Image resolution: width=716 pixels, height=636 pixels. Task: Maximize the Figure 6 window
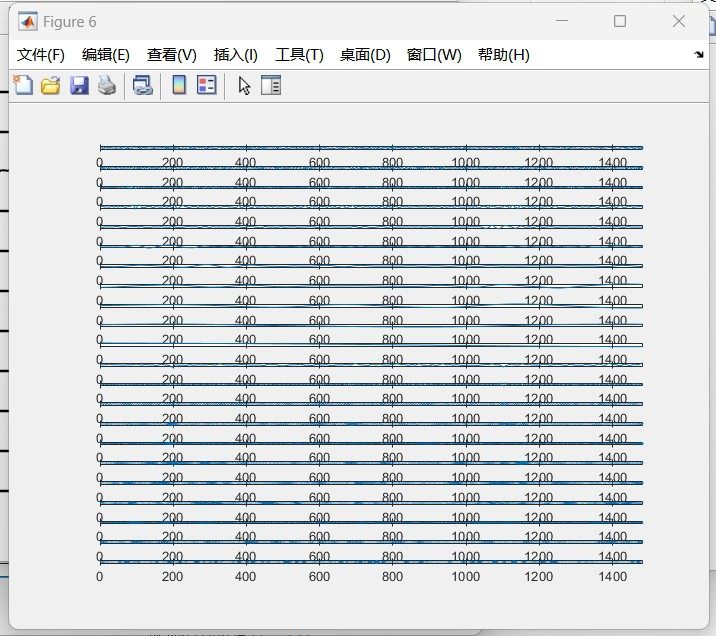[x=620, y=21]
